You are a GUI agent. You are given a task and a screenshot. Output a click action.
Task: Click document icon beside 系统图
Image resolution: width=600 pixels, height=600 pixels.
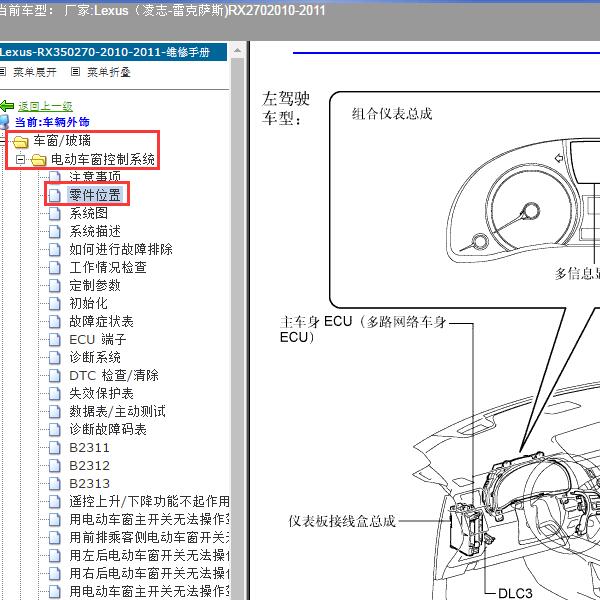(x=55, y=213)
